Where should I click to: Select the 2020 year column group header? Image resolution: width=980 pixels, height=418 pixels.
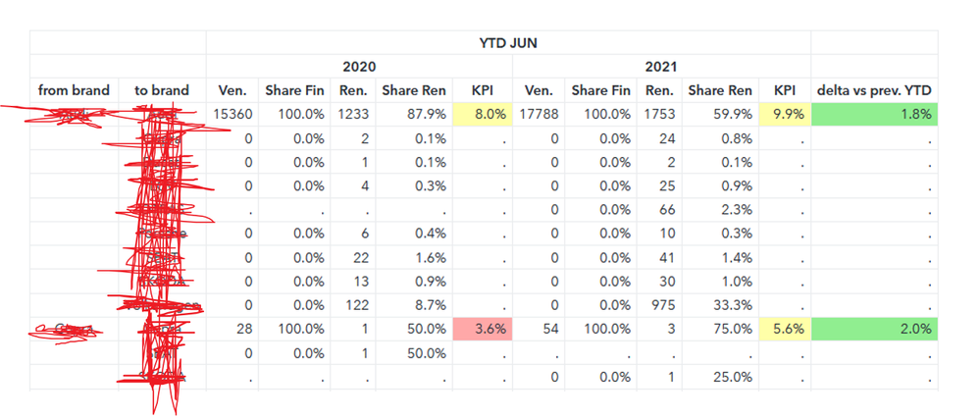tap(359, 67)
